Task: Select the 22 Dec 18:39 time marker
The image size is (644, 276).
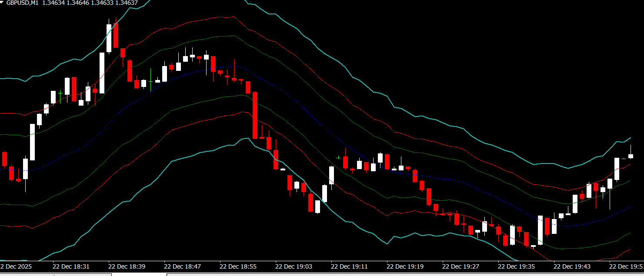Action: click(x=127, y=266)
